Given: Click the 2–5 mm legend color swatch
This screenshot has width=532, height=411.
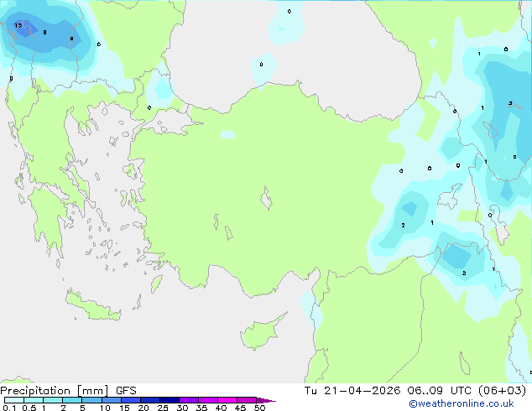Looking at the screenshot, I should tap(72, 400).
